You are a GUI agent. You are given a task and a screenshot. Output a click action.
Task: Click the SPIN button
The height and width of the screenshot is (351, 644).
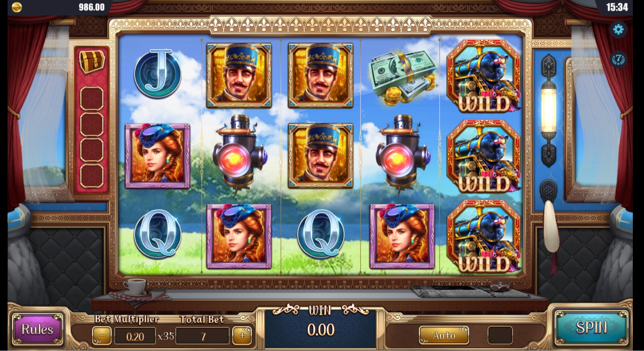point(591,327)
